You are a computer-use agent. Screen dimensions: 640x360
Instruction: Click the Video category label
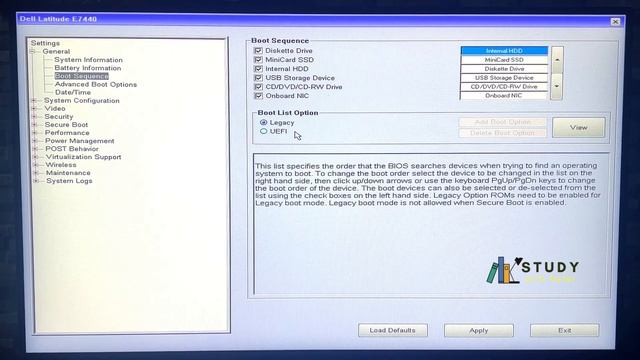tap(55, 109)
